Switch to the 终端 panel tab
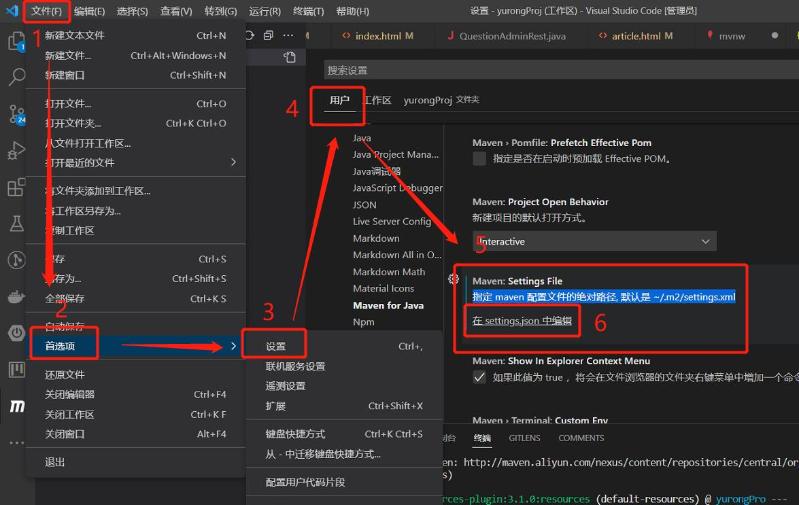This screenshot has width=799, height=505. (482, 438)
